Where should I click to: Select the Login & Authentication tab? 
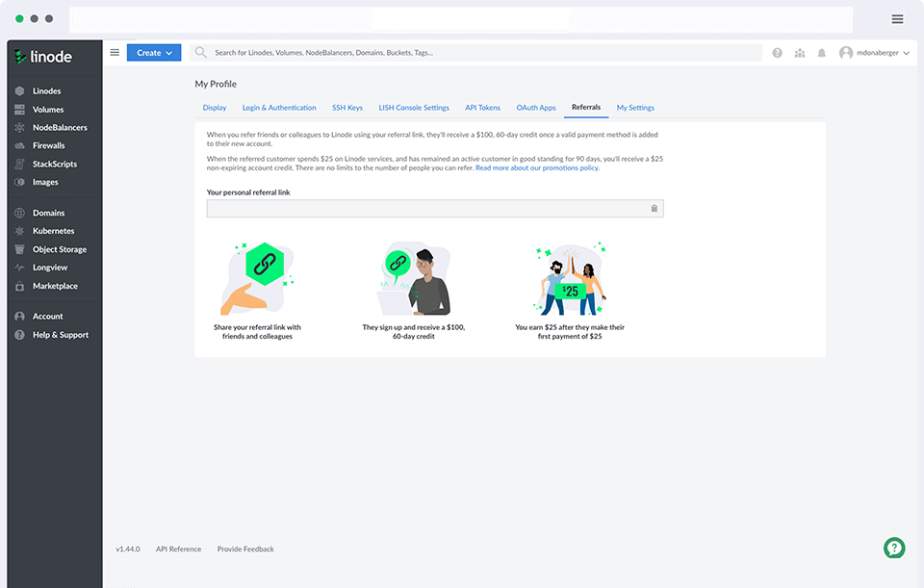(279, 108)
